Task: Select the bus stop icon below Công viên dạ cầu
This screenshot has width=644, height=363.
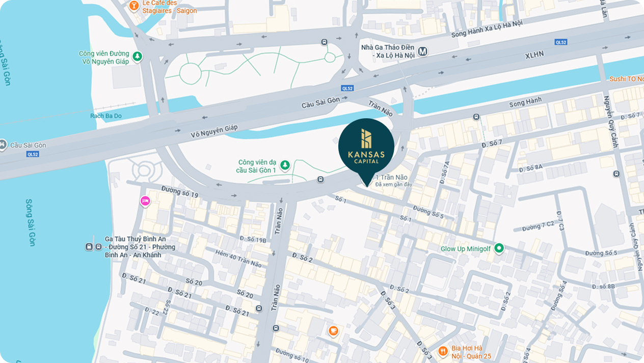Action: click(x=320, y=179)
